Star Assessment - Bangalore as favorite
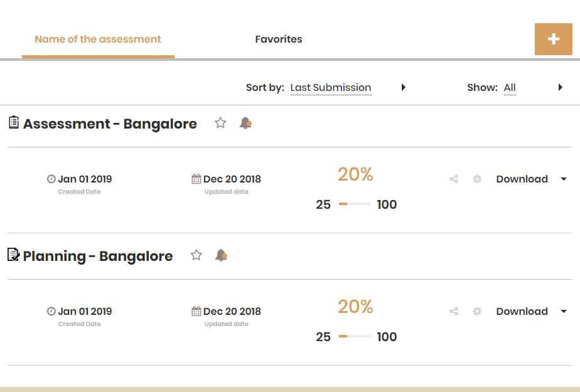The height and width of the screenshot is (392, 580). pos(220,123)
